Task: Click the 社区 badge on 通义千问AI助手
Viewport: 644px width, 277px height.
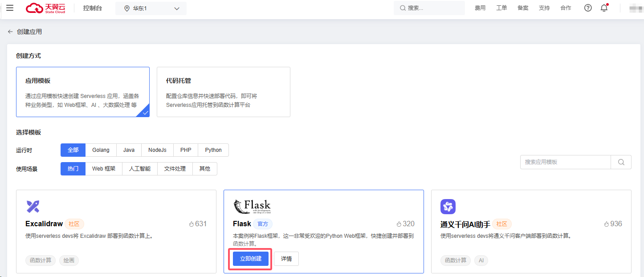Action: pos(502,224)
